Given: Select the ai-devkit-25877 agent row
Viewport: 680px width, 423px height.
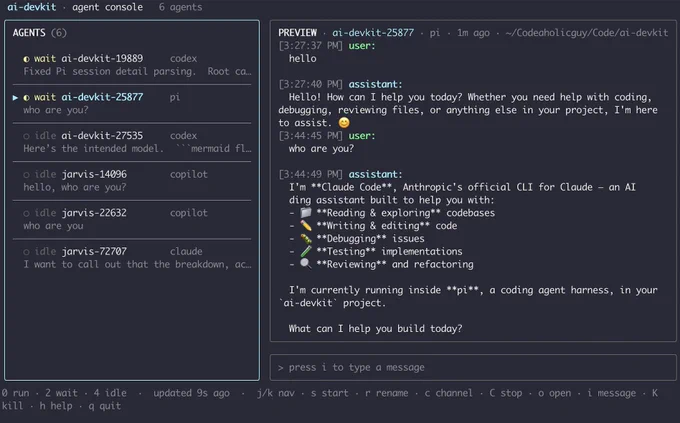Looking at the screenshot, I should pos(132,103).
